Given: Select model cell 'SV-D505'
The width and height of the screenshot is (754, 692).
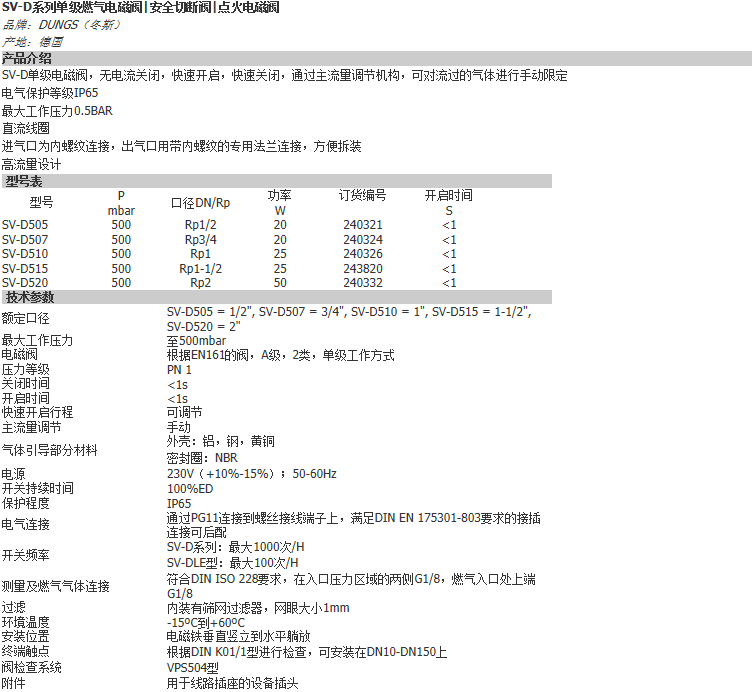Looking at the screenshot, I should 25,225.
